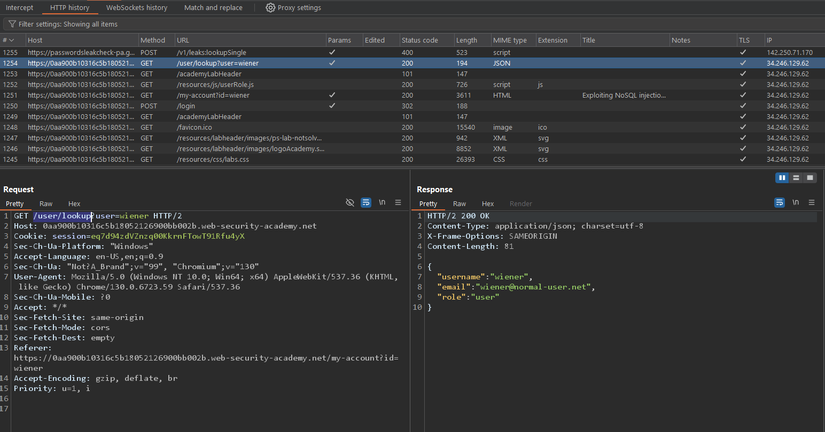Click the sort arrow on the # column
Screen dimensions: 825x432
pos(12,41)
